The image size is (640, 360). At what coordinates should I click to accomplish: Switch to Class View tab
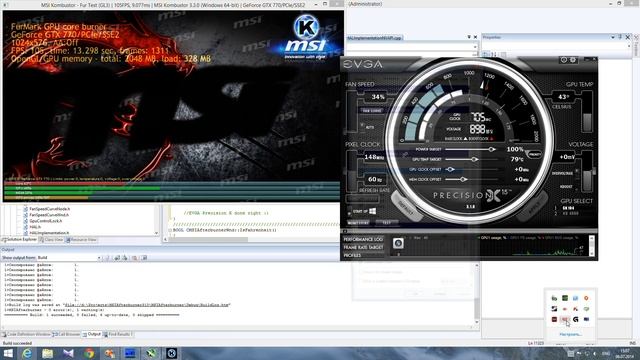[x=51, y=240]
